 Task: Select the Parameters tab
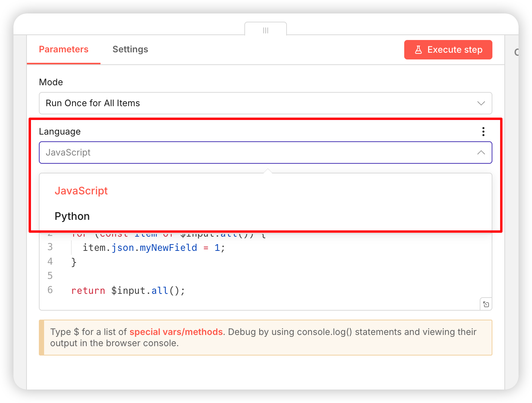click(64, 49)
